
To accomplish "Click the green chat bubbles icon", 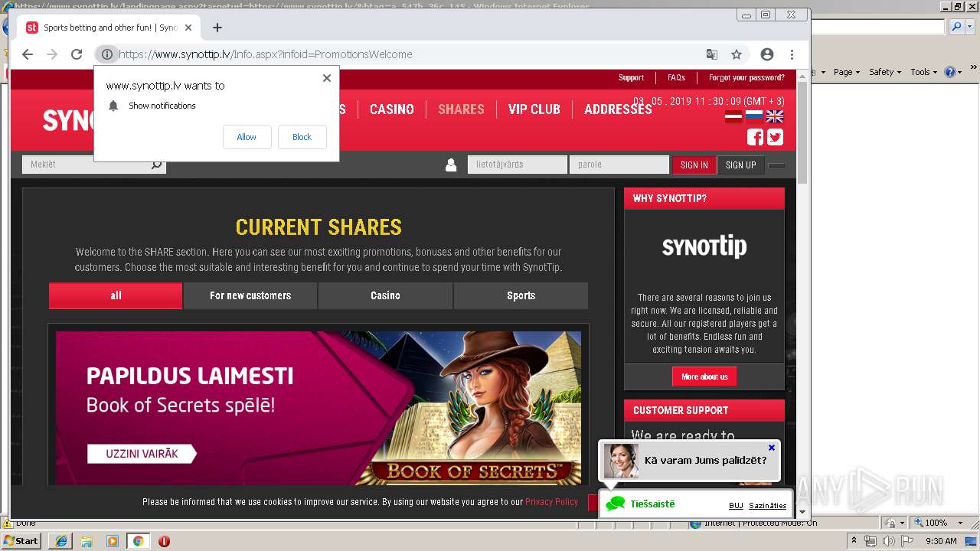I will tap(616, 504).
